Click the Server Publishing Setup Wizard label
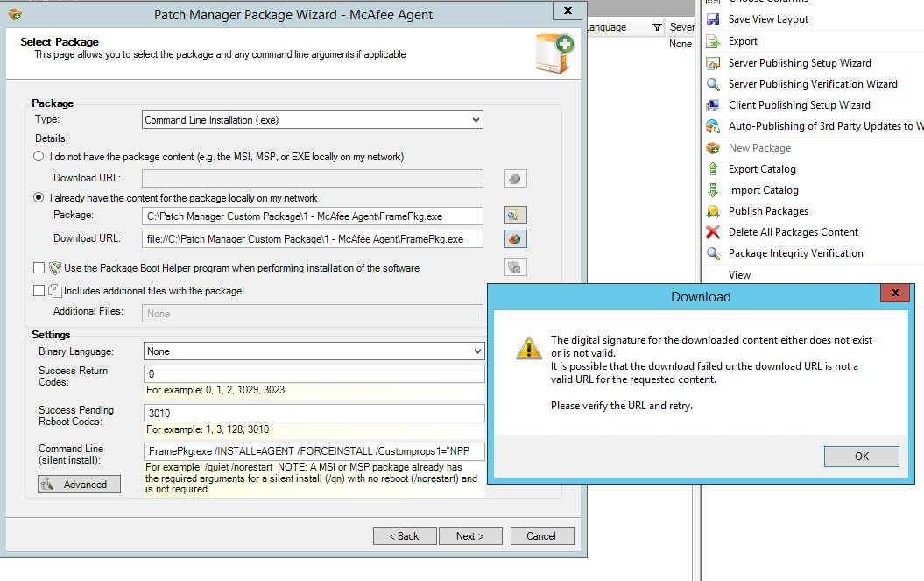Screen dimensions: 924x581 click(x=800, y=63)
